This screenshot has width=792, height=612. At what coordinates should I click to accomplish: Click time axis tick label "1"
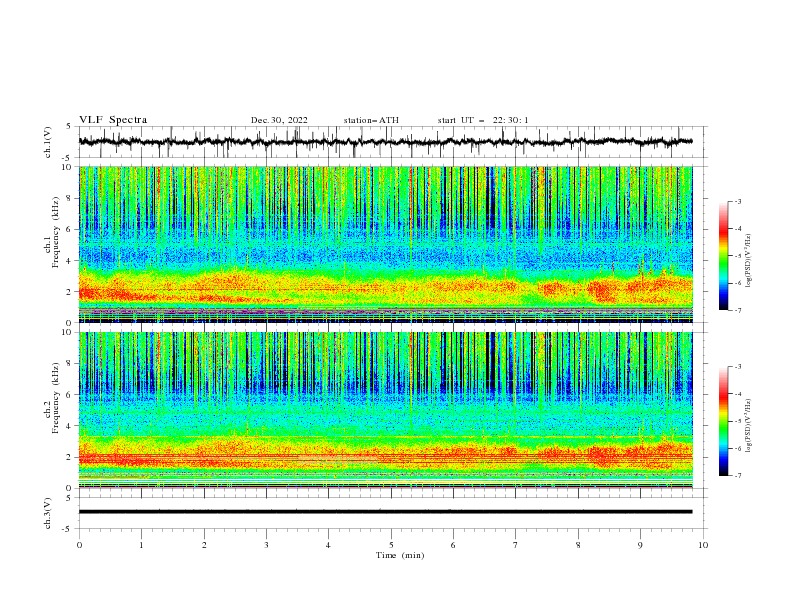(x=141, y=545)
